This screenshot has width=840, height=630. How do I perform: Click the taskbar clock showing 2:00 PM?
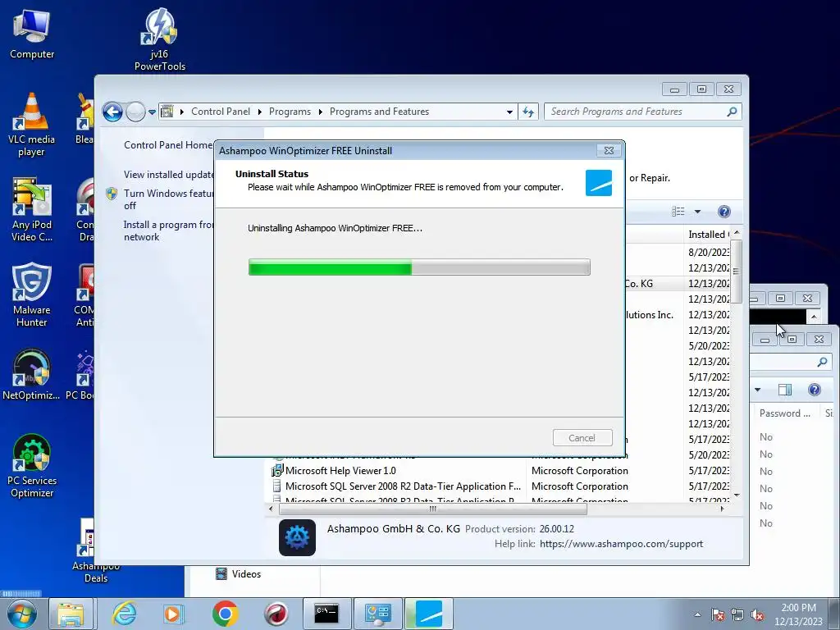click(798, 614)
